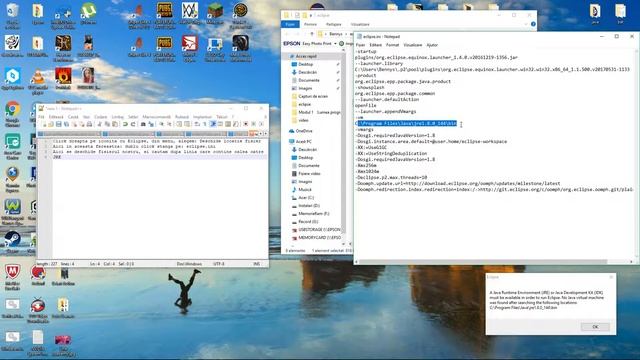Click the Zoom Out icon in Notepad++
The image size is (640, 360).
(169, 124)
